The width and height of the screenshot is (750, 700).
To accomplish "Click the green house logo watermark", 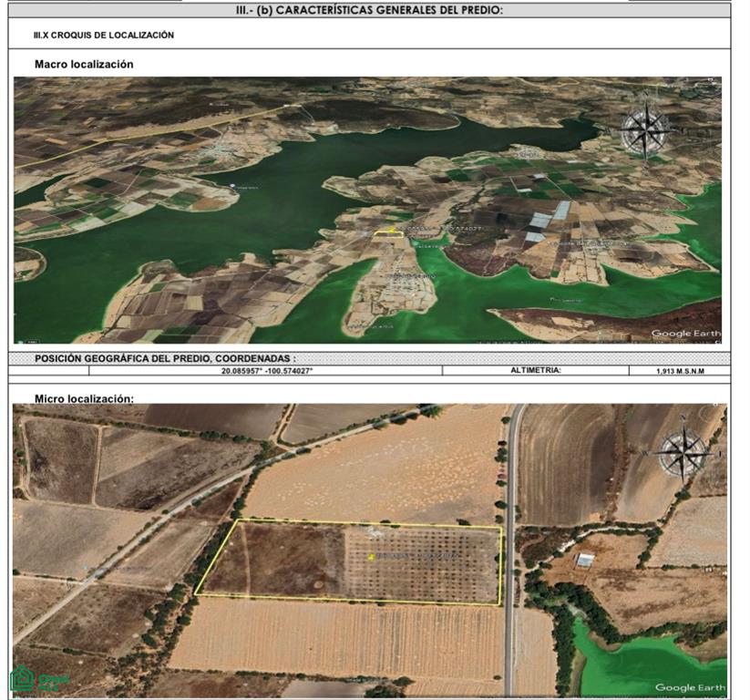I will [x=39, y=679].
